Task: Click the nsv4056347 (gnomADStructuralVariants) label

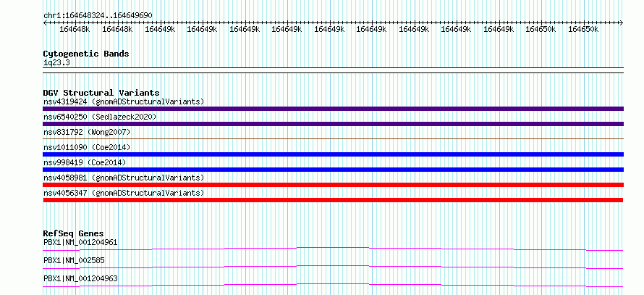Action: 124,193
